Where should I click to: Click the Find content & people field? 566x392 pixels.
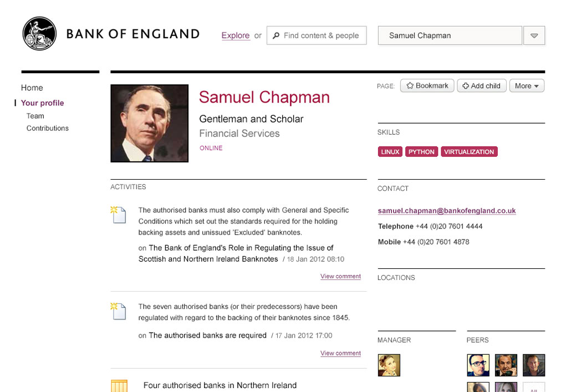(x=317, y=35)
